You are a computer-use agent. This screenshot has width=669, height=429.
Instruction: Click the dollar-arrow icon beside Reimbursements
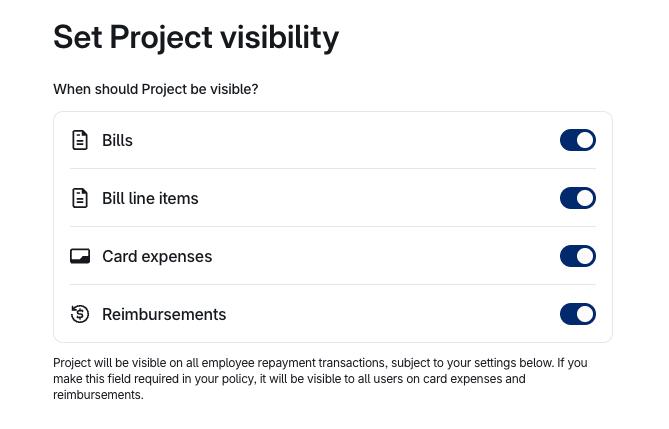pos(80,314)
